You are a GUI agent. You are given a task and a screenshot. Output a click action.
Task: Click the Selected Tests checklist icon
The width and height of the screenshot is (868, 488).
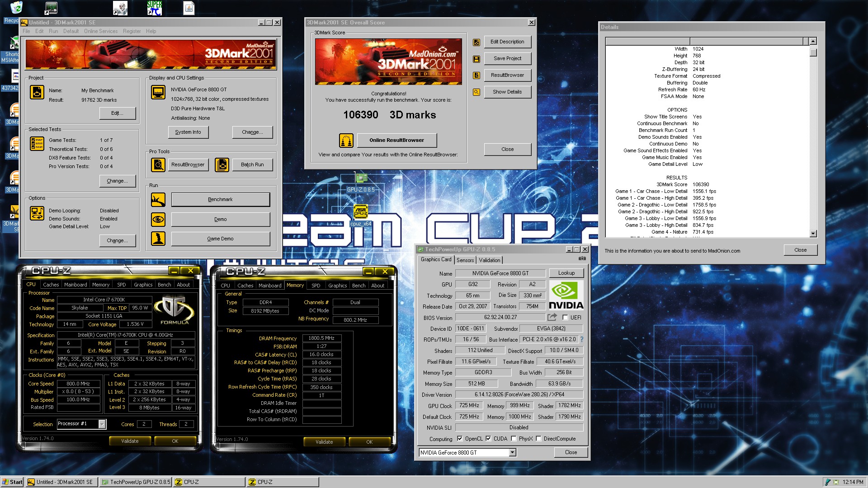coord(37,144)
